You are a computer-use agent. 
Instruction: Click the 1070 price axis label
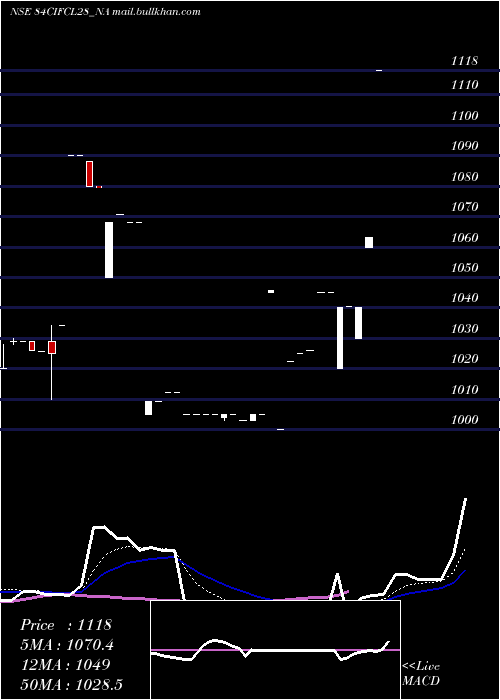pos(464,207)
